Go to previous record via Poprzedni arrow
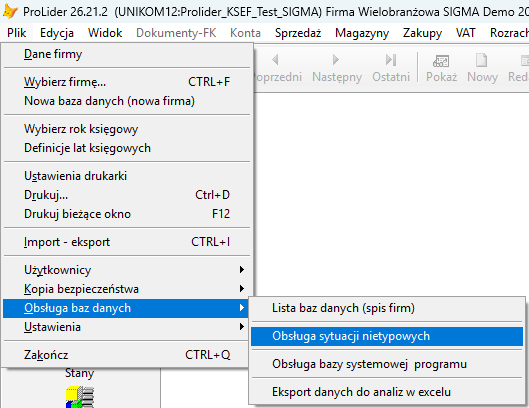529x408 pixels. click(x=275, y=60)
